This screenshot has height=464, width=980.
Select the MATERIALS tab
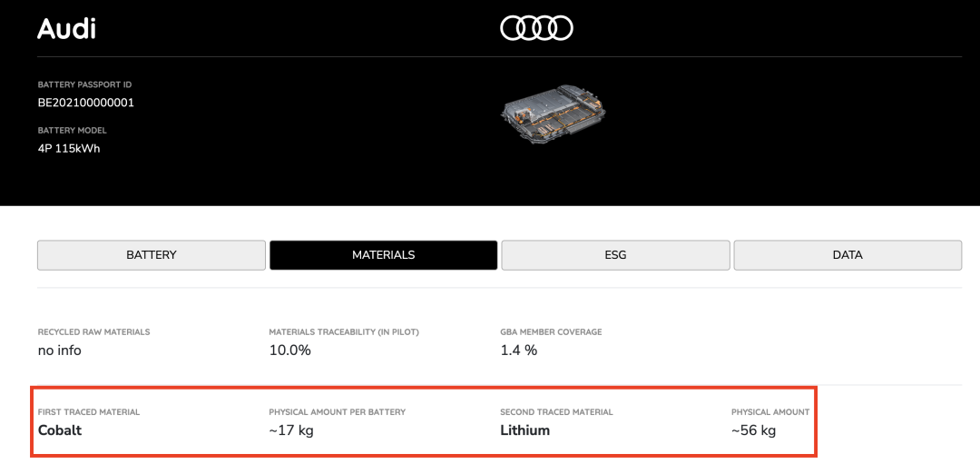tap(383, 255)
